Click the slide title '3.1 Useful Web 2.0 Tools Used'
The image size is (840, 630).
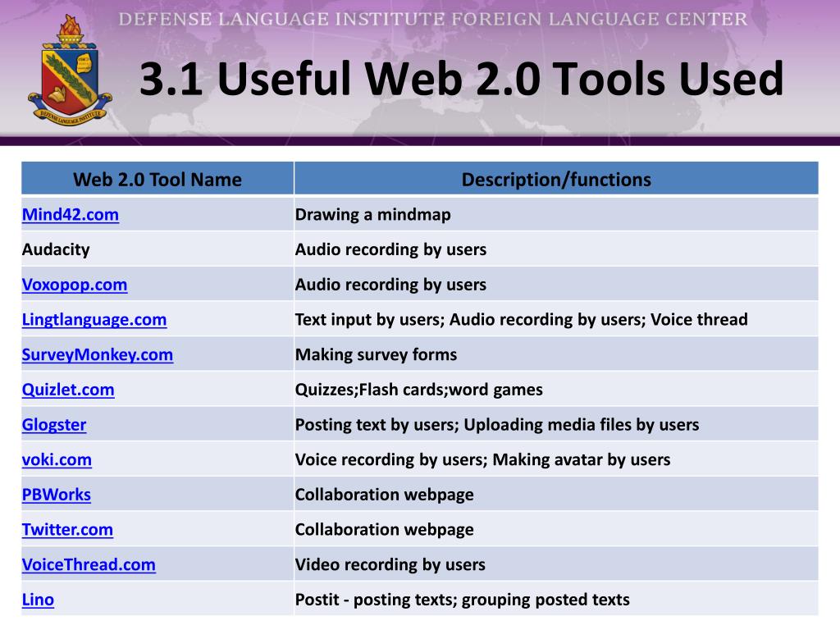[x=462, y=79]
